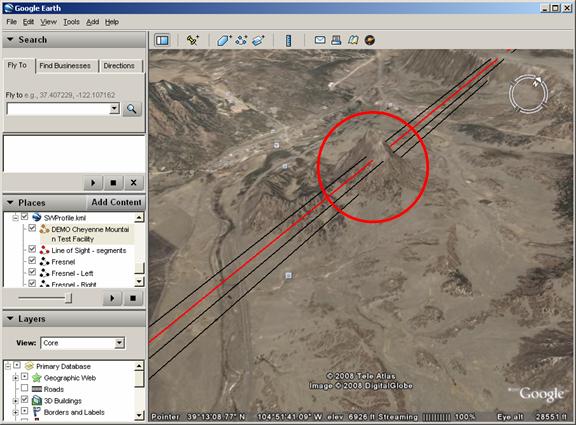Enable the Roads layer checkbox
This screenshot has width=576, height=425.
(24, 388)
